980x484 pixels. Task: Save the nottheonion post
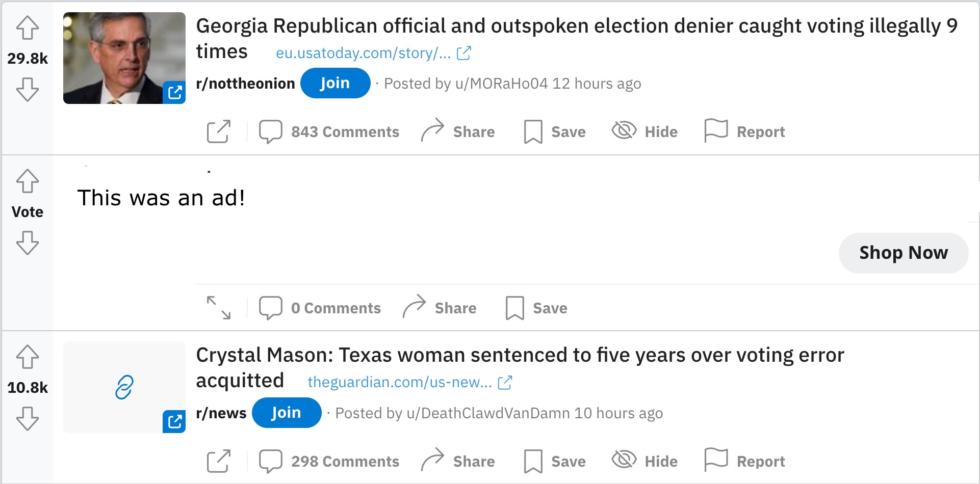[x=555, y=131]
